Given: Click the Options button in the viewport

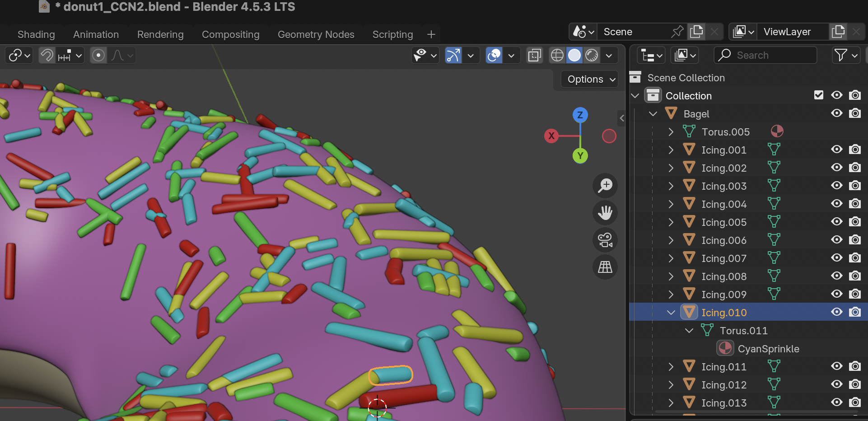Looking at the screenshot, I should click(x=589, y=79).
